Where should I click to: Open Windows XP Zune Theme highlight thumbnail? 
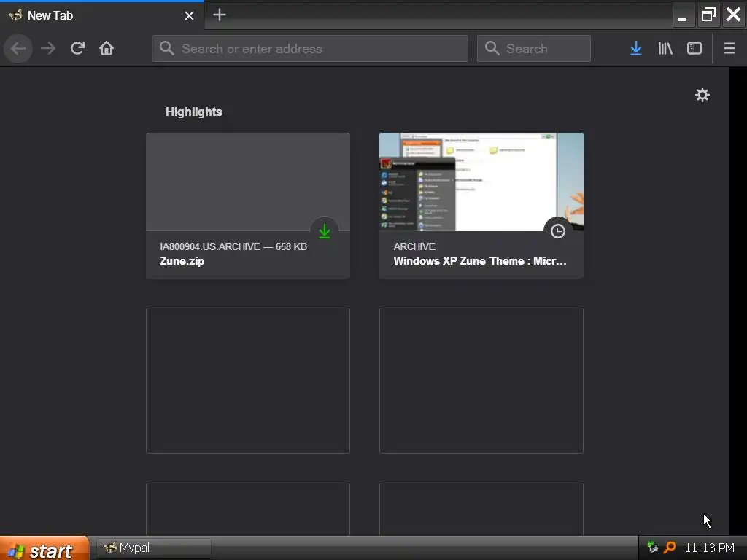point(481,182)
